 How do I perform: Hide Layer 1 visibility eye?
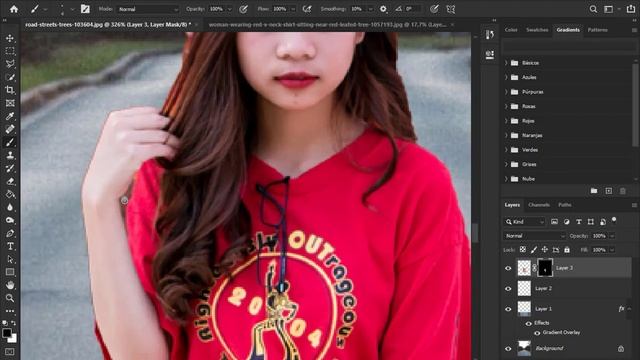pyautogui.click(x=508, y=309)
